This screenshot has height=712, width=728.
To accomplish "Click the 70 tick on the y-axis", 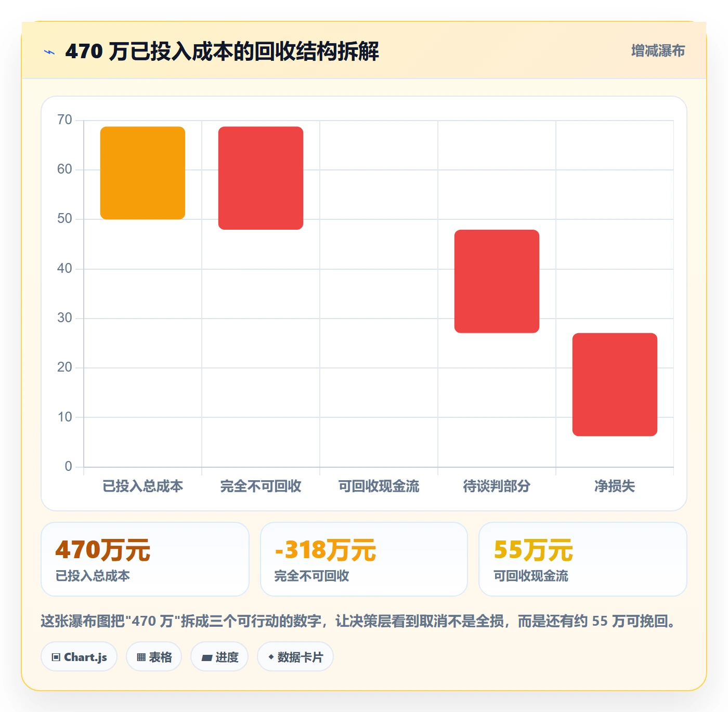I will [64, 120].
